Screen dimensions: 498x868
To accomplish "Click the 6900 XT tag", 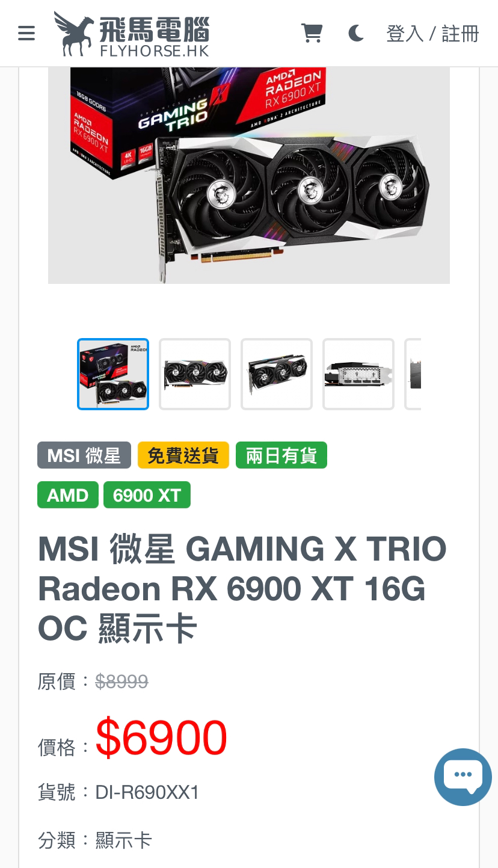I will click(x=147, y=495).
